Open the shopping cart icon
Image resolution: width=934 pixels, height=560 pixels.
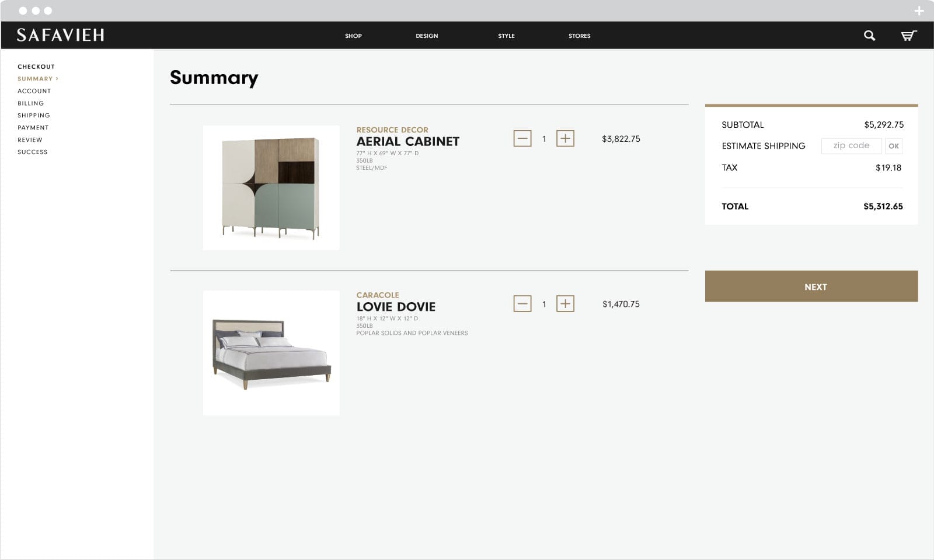tap(908, 36)
